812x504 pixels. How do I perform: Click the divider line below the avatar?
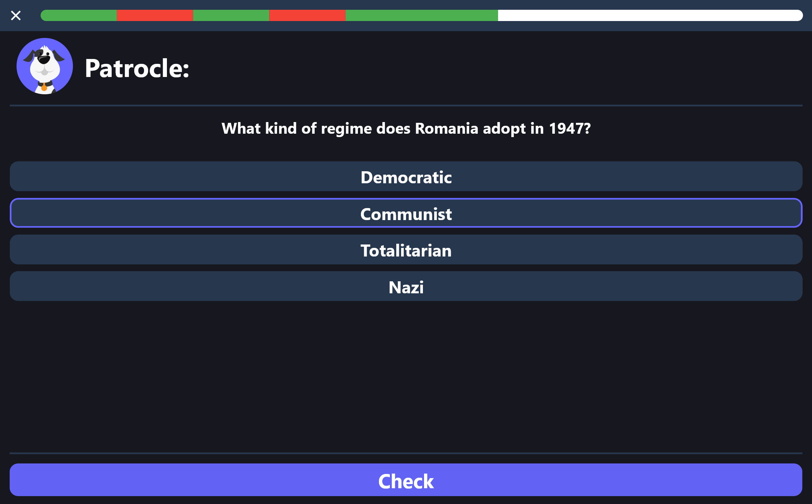coord(406,106)
